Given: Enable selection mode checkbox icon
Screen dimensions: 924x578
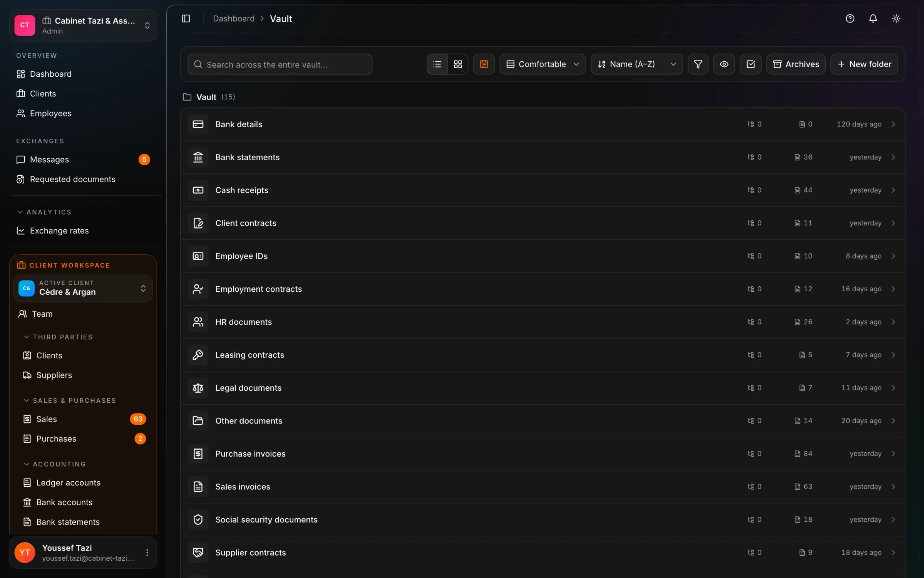Looking at the screenshot, I should (750, 64).
